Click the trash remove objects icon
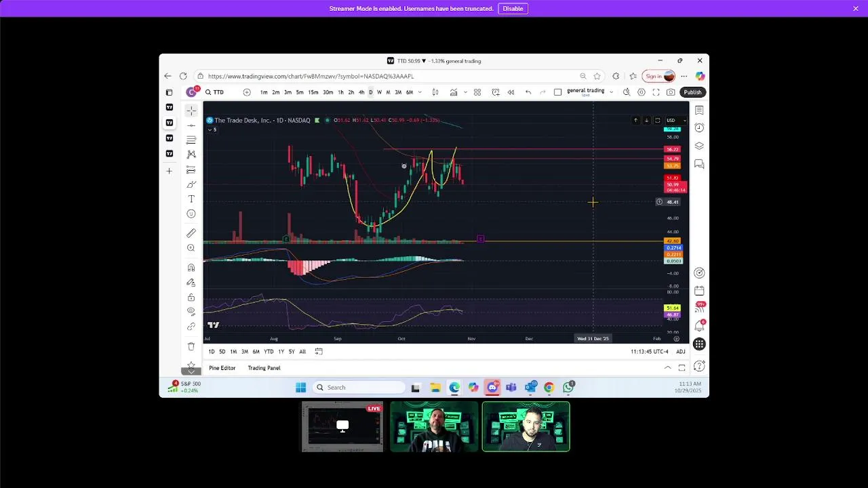The height and width of the screenshot is (488, 868). pyautogui.click(x=191, y=346)
